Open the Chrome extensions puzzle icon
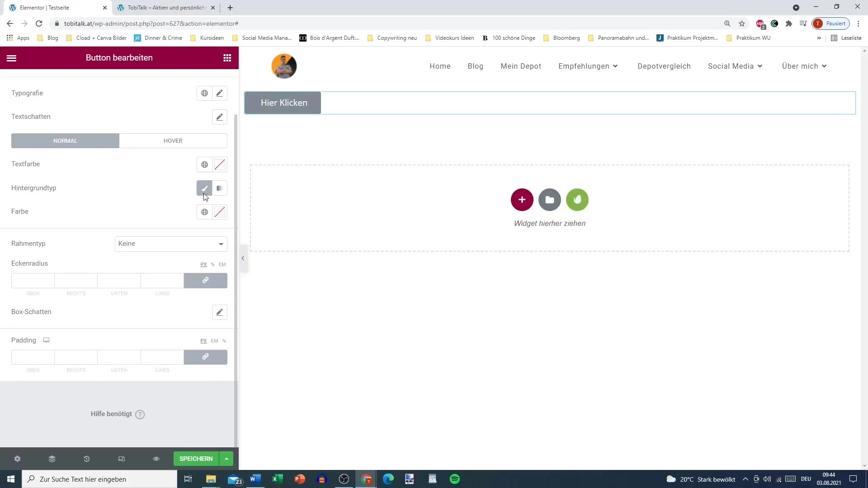868x488 pixels. (789, 23)
